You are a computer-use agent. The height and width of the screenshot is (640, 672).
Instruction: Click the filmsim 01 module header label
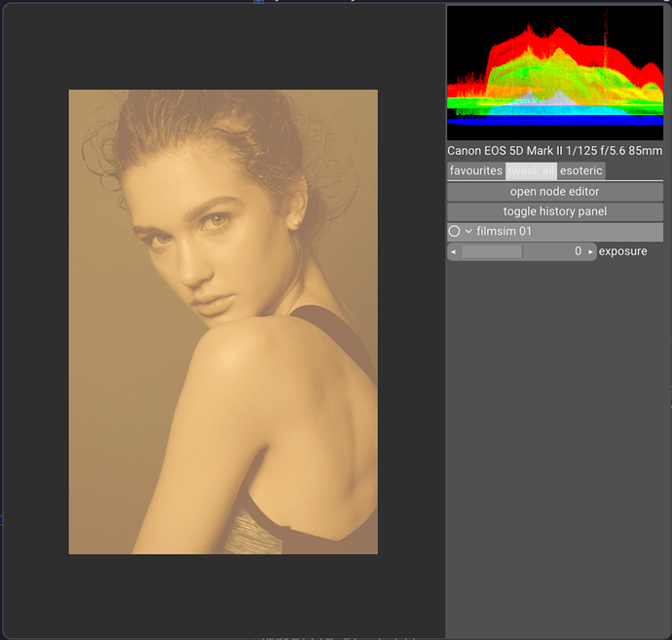tap(505, 232)
